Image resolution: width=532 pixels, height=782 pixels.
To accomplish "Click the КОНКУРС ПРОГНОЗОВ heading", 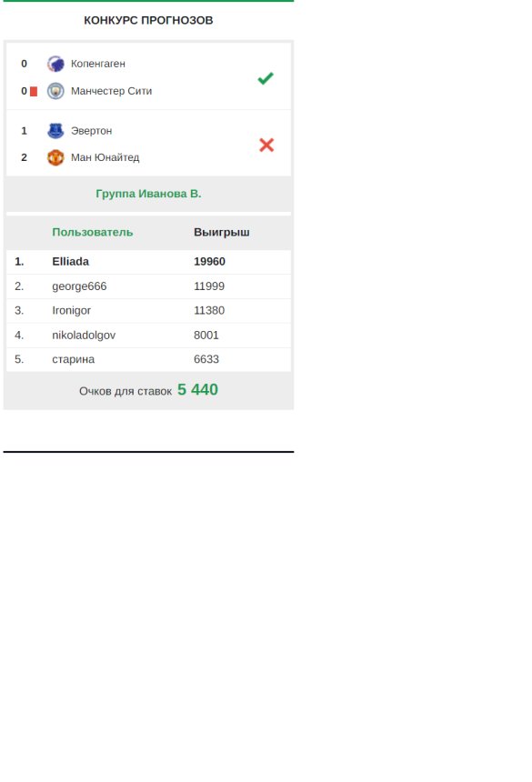I will (x=148, y=20).
